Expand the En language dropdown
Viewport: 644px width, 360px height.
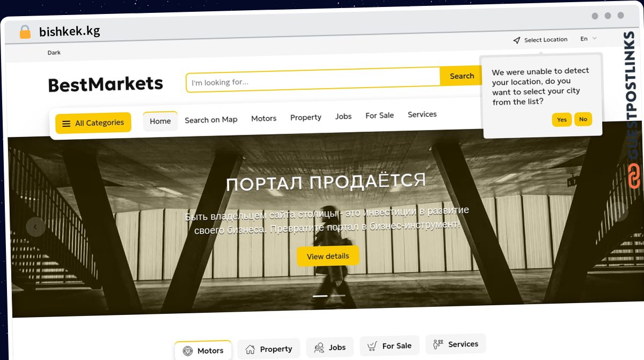[x=588, y=39]
